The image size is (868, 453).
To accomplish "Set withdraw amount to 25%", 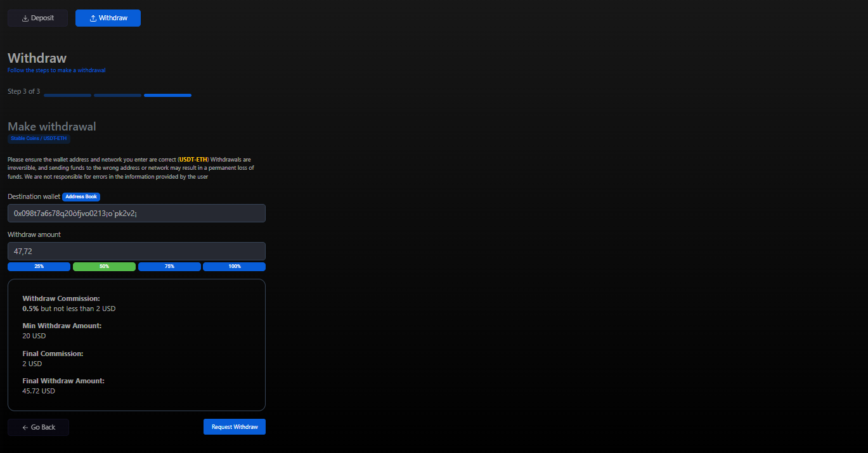I will (x=39, y=267).
